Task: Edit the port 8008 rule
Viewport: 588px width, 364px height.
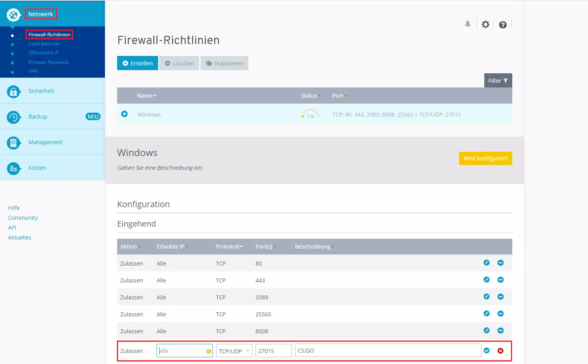Action: coord(487,331)
